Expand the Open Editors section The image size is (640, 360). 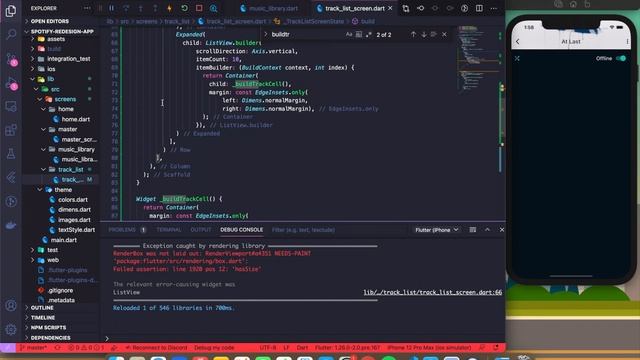pos(50,21)
